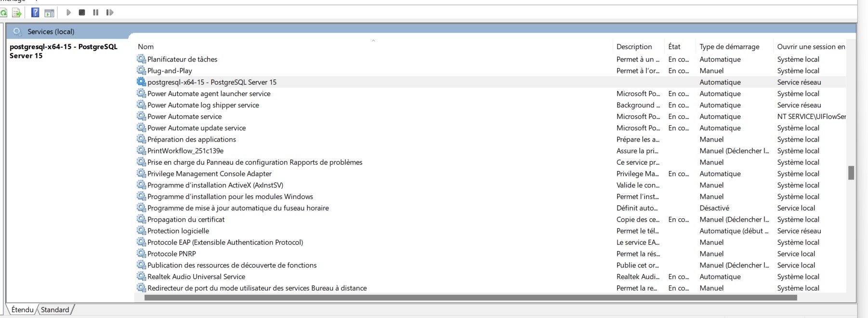The height and width of the screenshot is (318, 868).
Task: Sort by Type de démarrage column header
Action: 729,47
